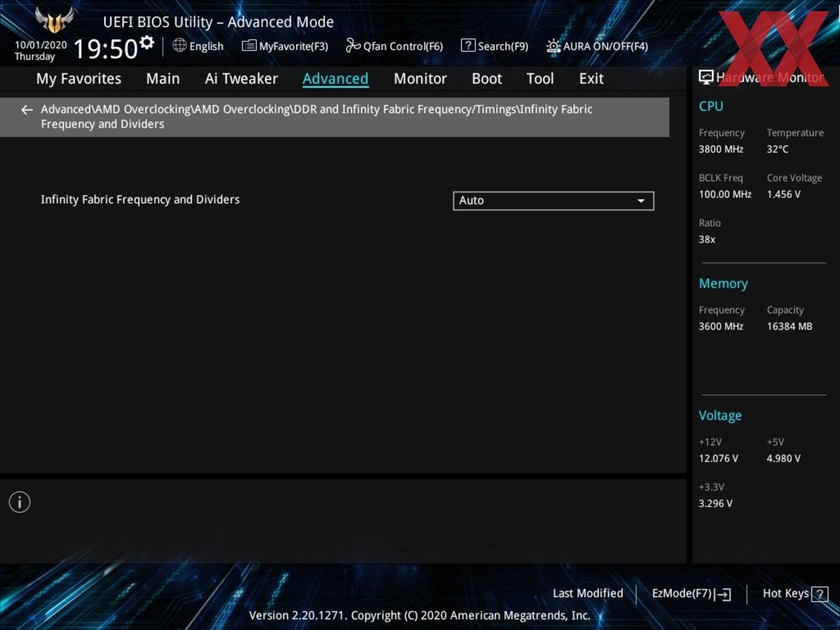Screen dimensions: 840x630
Task: Click the +3.3V reading 3.296 V
Action: 716,504
